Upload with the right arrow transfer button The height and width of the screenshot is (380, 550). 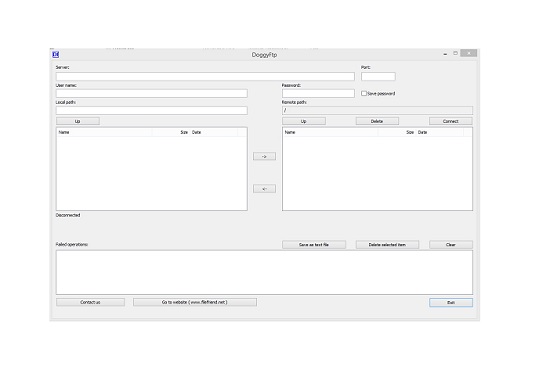[x=264, y=156]
